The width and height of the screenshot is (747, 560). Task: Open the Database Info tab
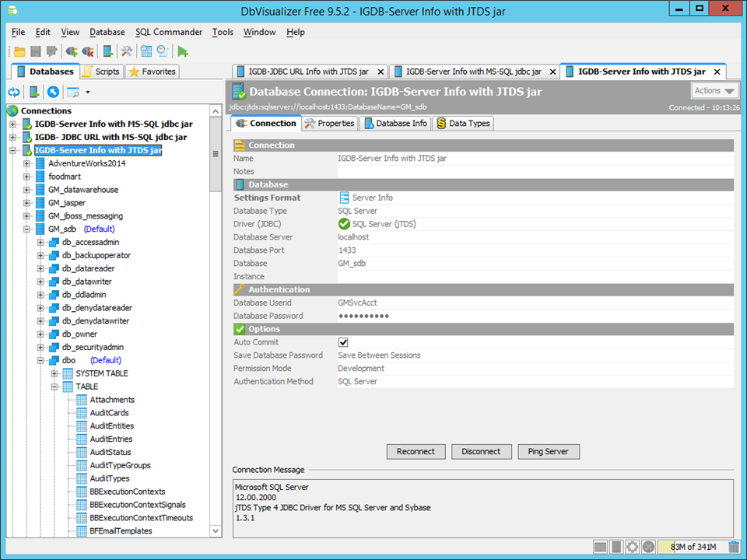click(395, 124)
